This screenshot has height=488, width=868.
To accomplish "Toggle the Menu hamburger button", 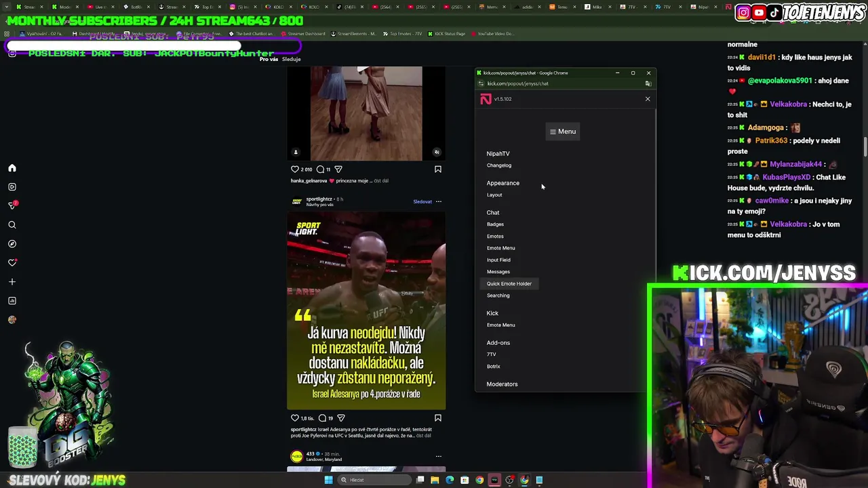I will click(563, 131).
